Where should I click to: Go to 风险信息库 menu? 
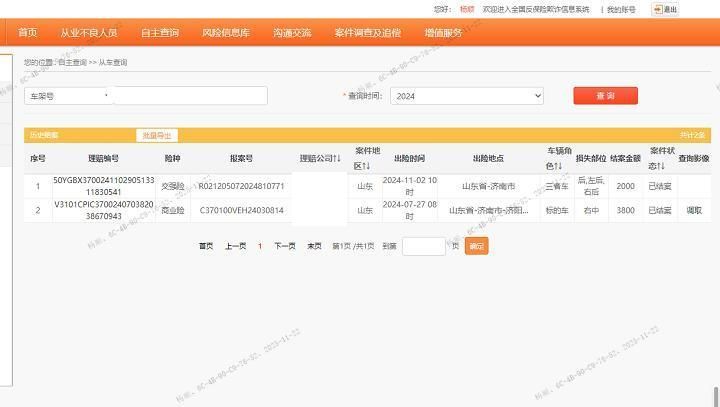click(x=225, y=33)
